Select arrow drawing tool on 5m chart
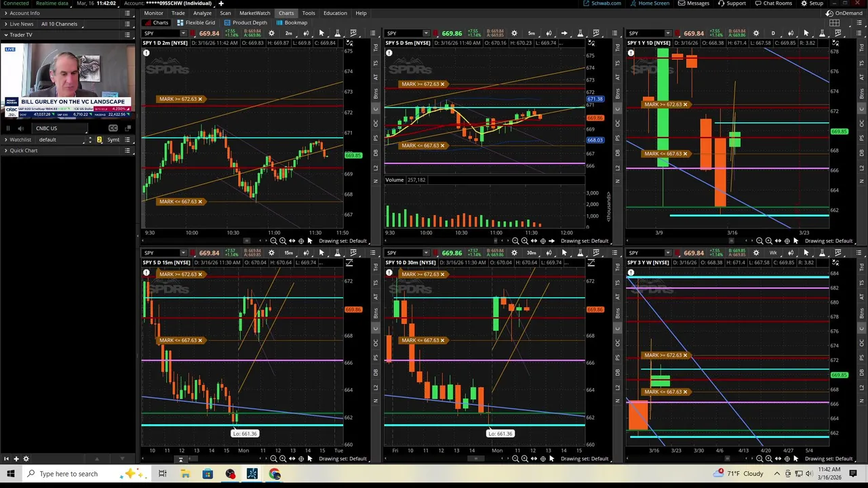 pyautogui.click(x=564, y=33)
